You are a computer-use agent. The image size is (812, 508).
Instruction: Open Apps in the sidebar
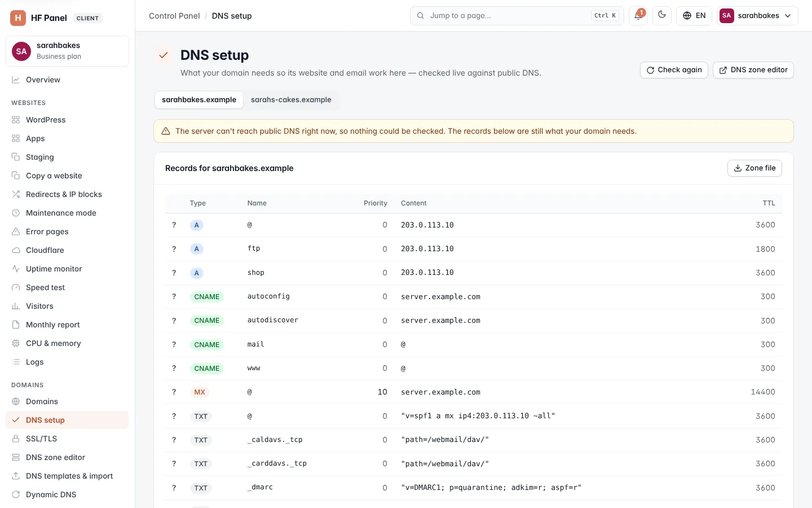pos(67,138)
